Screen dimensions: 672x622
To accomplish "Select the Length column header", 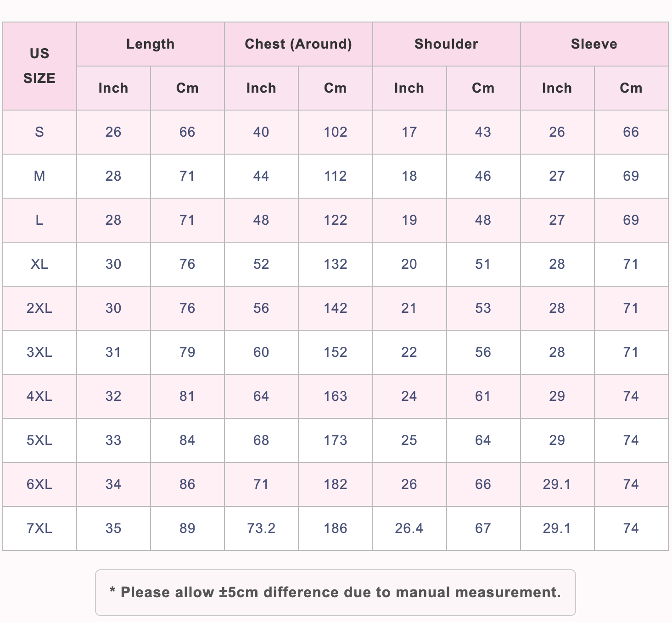I will 151,44.
